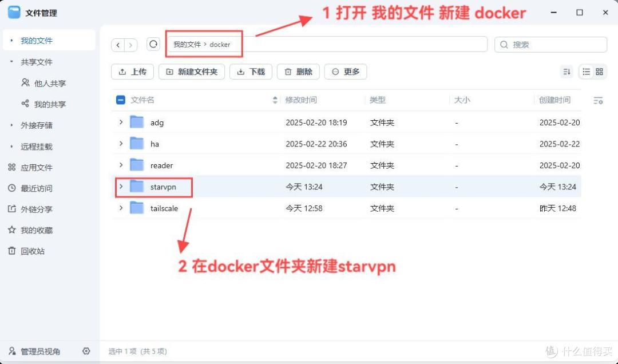618x364 pixels.
Task: Open the sort order icon
Action: pyautogui.click(x=566, y=72)
